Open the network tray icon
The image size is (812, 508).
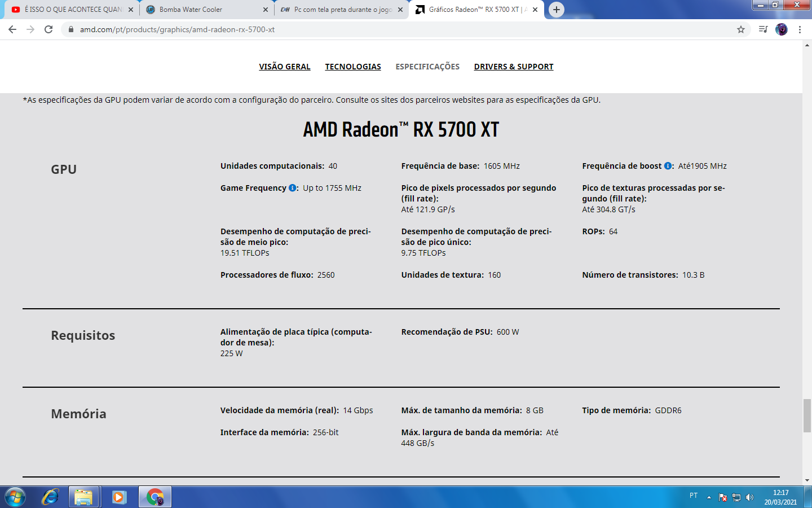pos(736,497)
